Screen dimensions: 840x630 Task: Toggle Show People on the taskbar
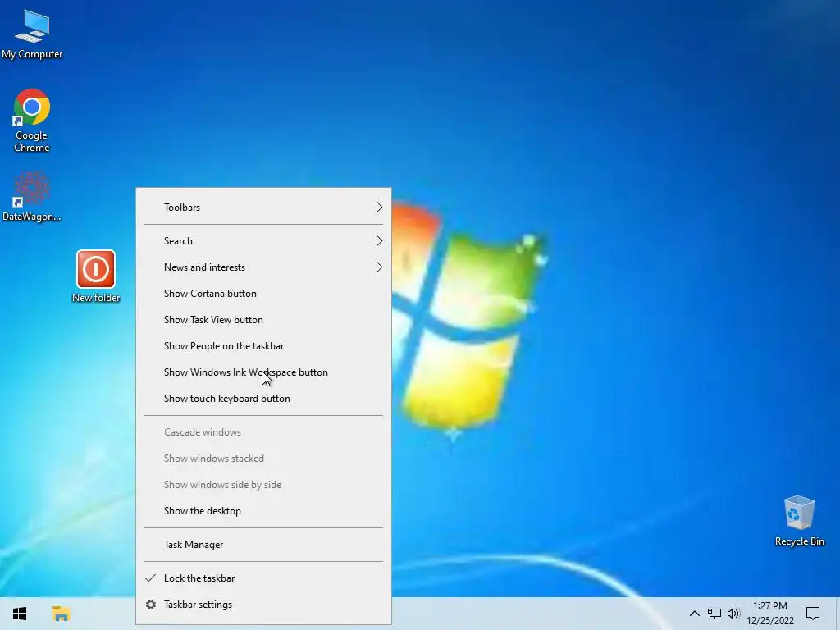[264, 346]
